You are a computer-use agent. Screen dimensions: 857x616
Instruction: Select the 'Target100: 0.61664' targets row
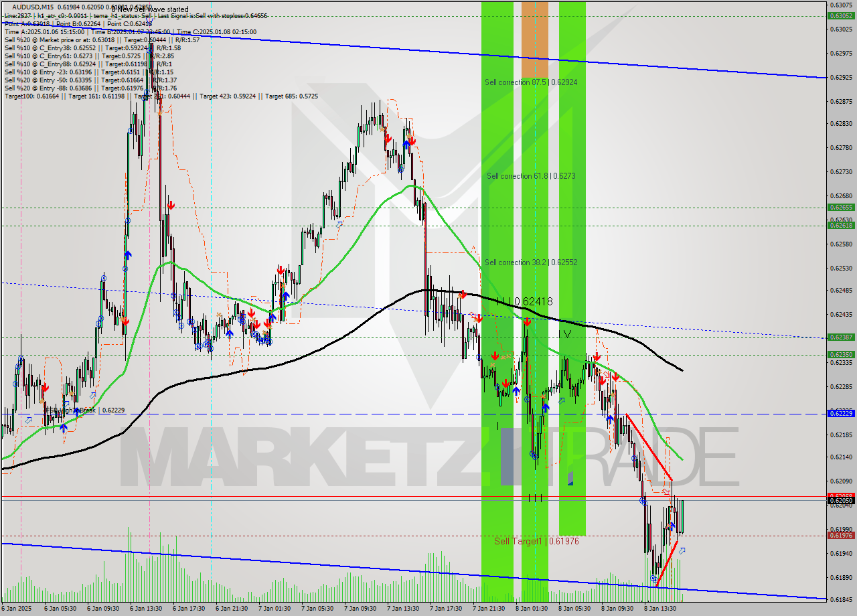tap(161, 96)
